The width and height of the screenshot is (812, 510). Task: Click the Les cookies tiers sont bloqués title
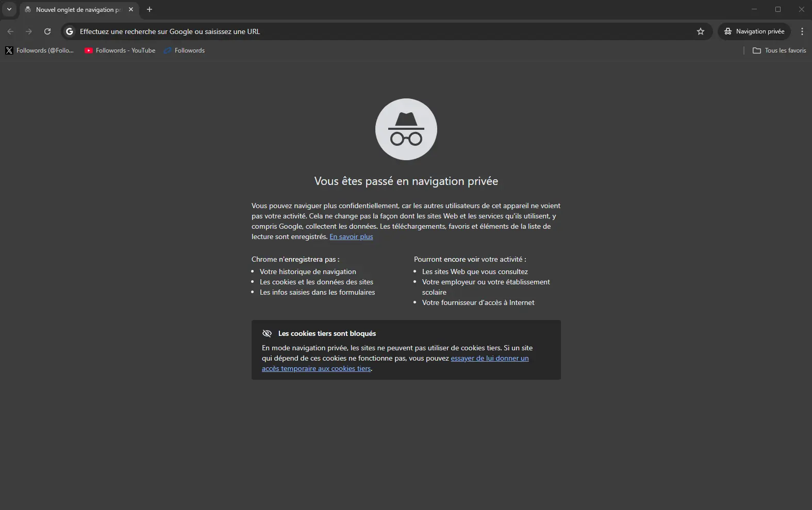(x=327, y=333)
